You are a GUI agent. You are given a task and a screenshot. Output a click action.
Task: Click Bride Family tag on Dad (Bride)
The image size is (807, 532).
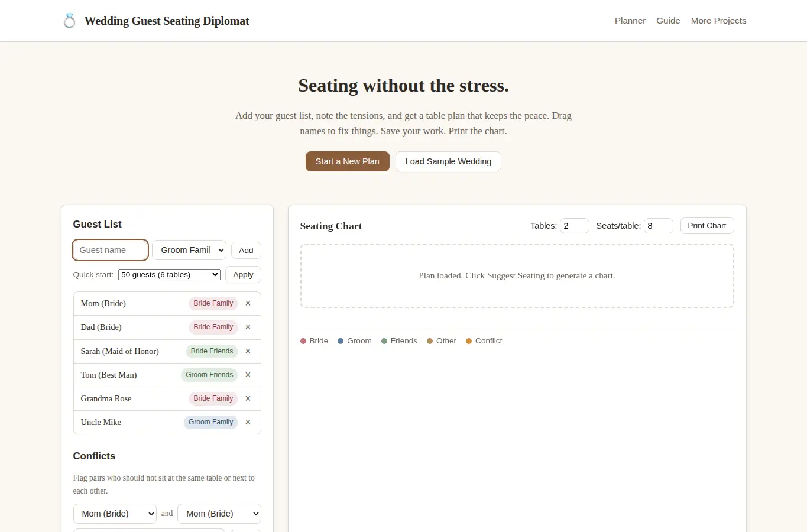tap(213, 327)
